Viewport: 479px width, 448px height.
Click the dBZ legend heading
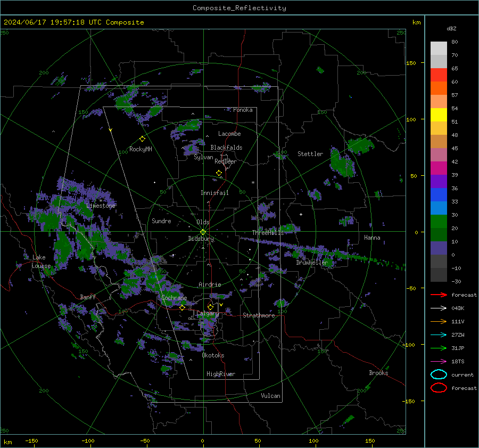[451, 29]
